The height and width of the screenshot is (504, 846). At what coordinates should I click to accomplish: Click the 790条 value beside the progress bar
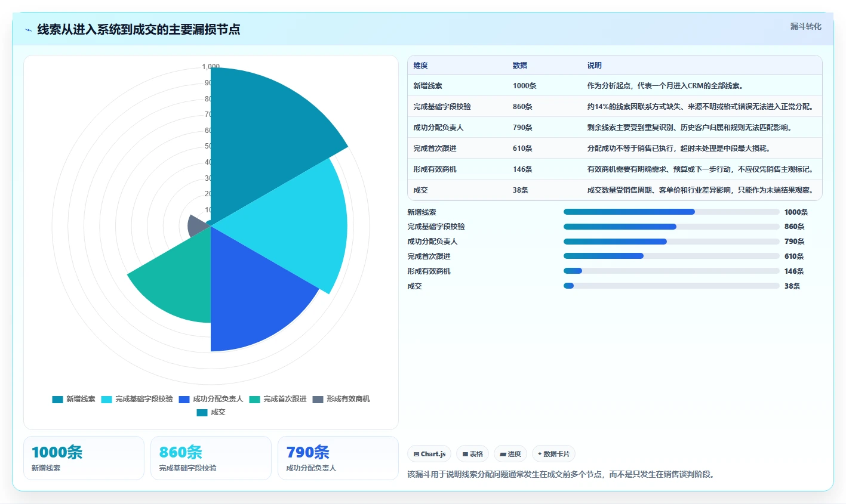(794, 242)
